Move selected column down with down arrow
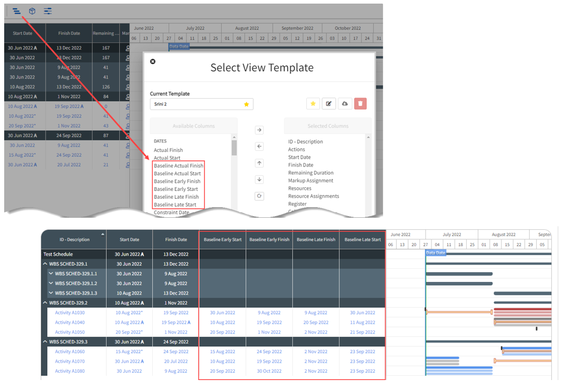The height and width of the screenshot is (392, 562). pyautogui.click(x=259, y=180)
